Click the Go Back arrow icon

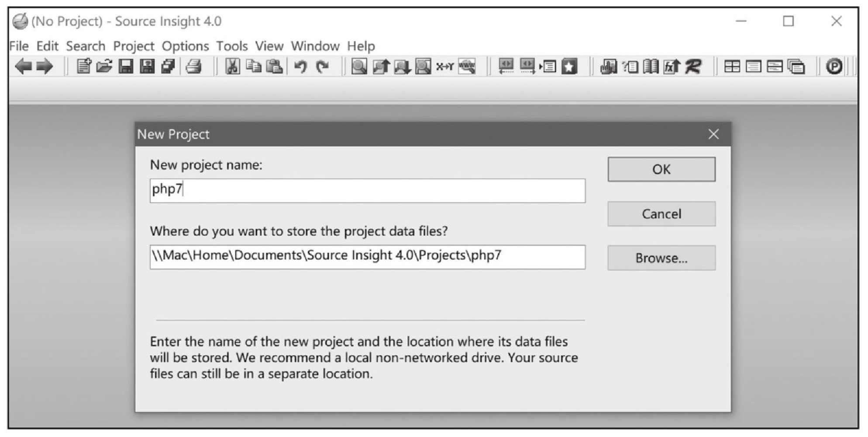(24, 66)
